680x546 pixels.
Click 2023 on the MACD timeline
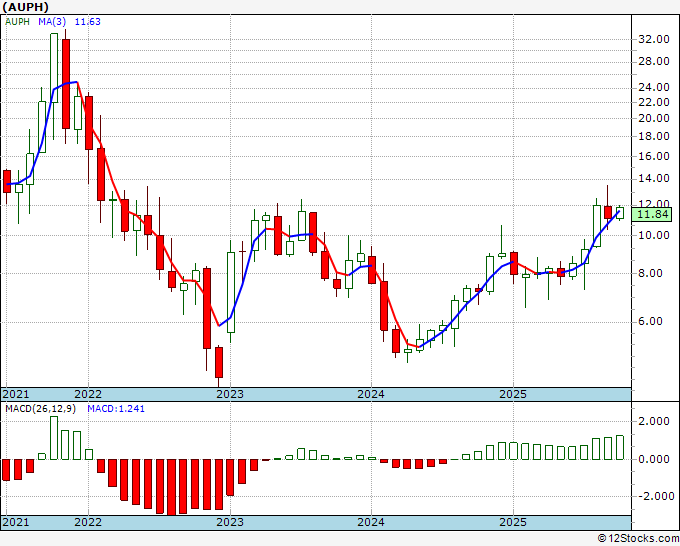(x=230, y=522)
